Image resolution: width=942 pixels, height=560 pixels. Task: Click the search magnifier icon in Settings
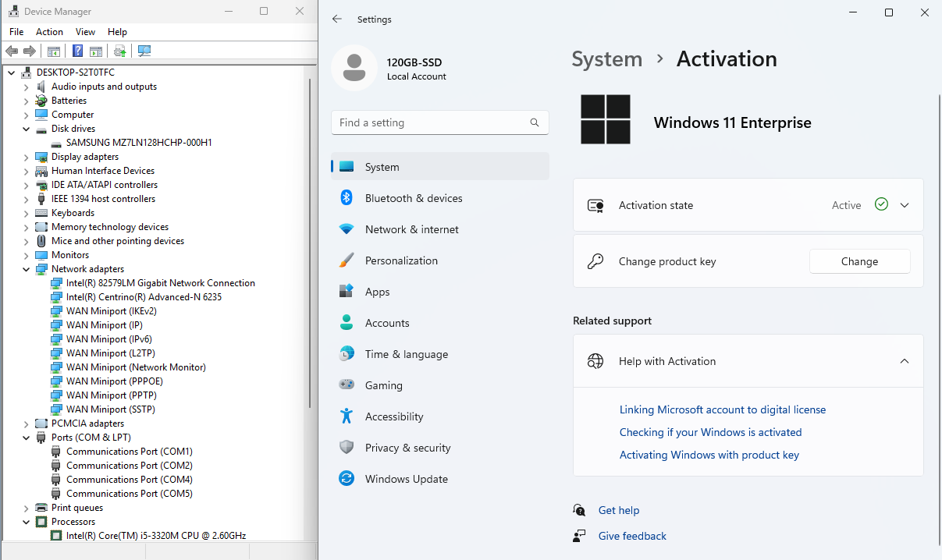click(x=535, y=122)
